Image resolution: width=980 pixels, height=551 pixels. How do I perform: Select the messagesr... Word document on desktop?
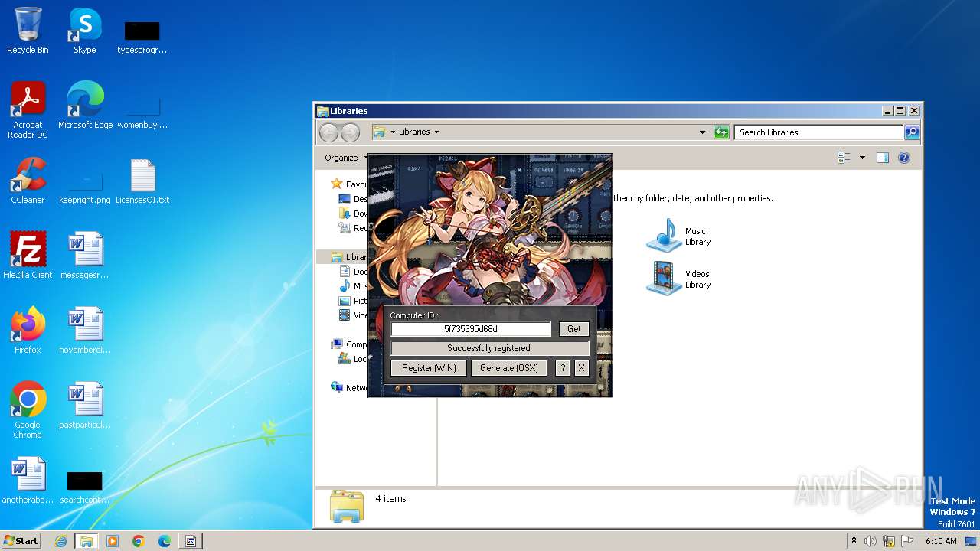84,256
